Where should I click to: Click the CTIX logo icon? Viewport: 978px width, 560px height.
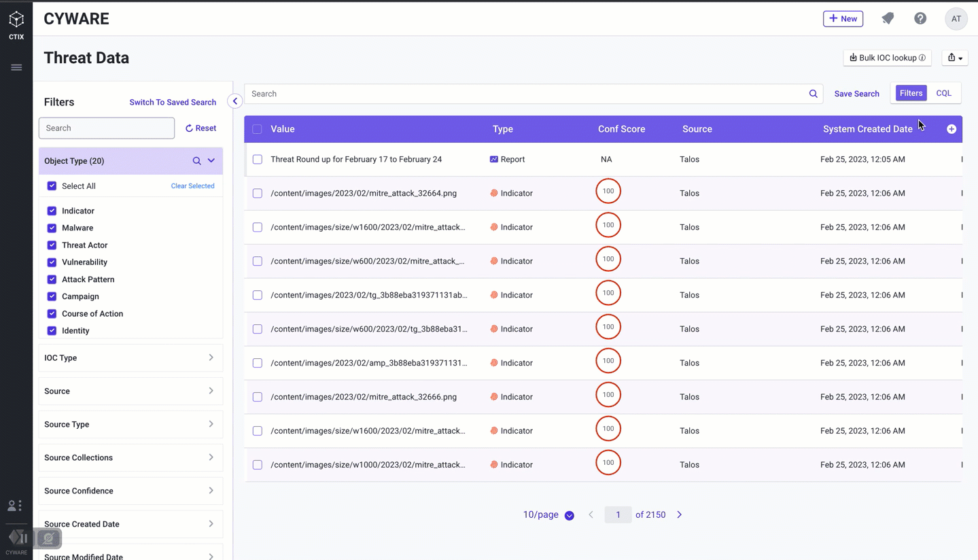point(16,20)
